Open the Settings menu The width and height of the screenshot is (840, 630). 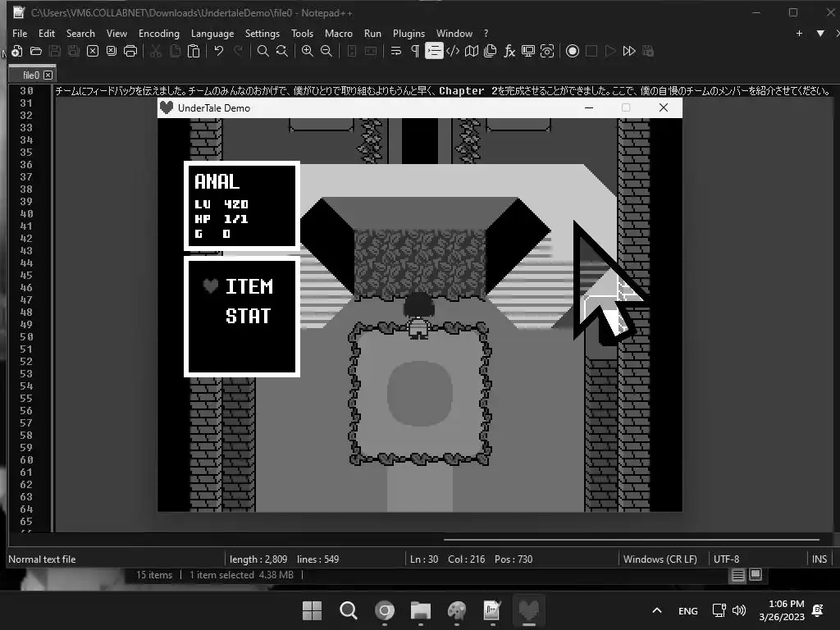(262, 33)
